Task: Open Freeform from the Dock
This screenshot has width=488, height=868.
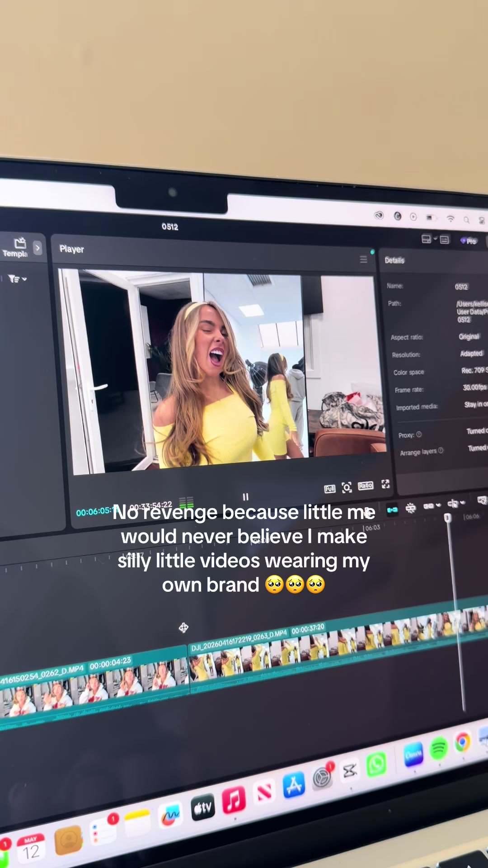Action: tap(170, 816)
